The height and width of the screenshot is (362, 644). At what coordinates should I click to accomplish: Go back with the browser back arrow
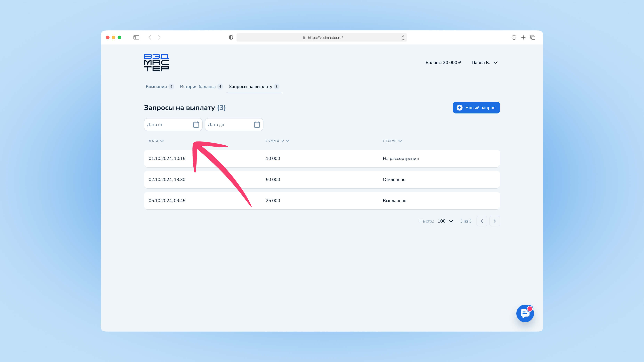[x=150, y=37]
